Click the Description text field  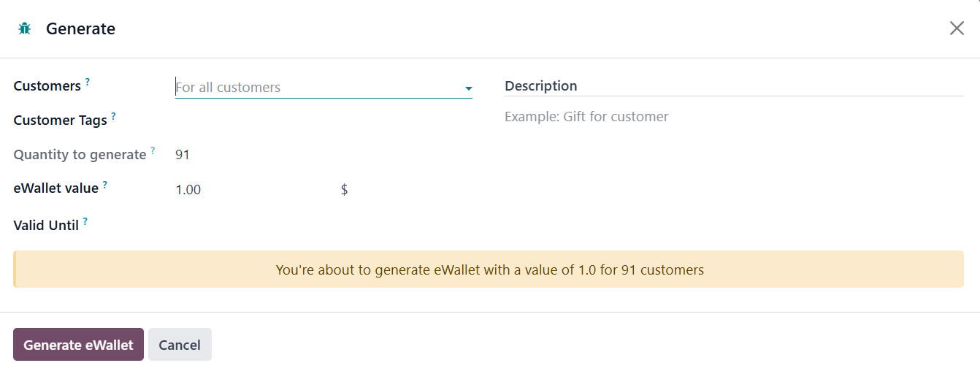click(x=734, y=117)
